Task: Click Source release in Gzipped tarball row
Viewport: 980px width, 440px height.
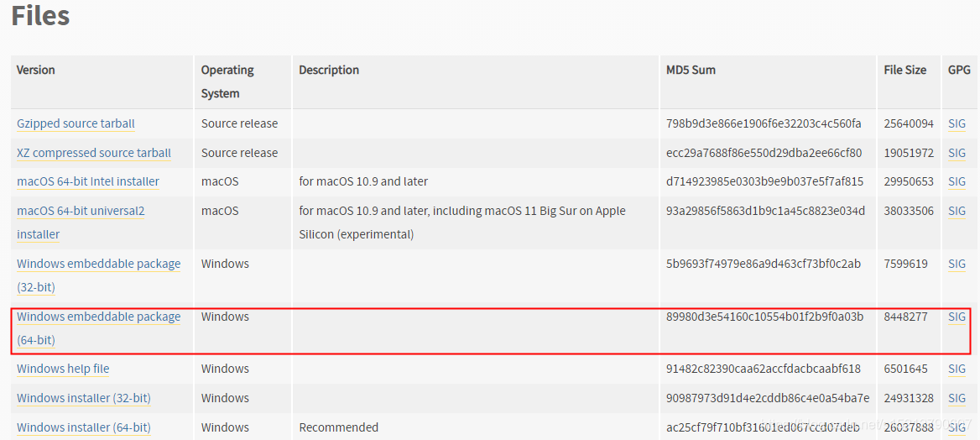Action: coord(239,124)
